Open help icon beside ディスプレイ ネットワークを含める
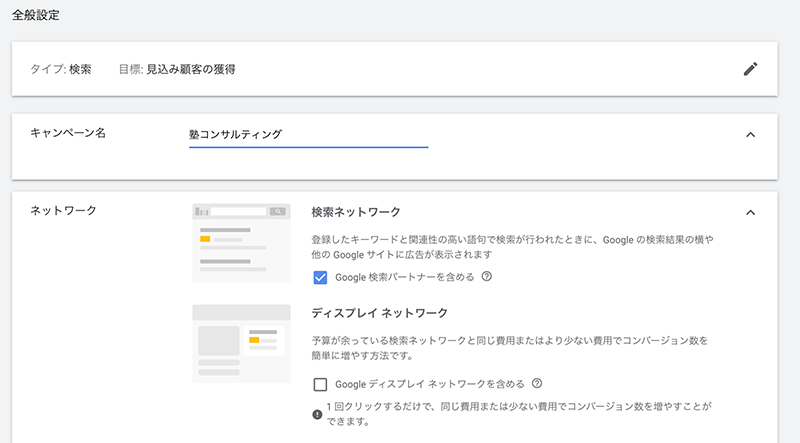Image resolution: width=800 pixels, height=443 pixels. [x=537, y=383]
